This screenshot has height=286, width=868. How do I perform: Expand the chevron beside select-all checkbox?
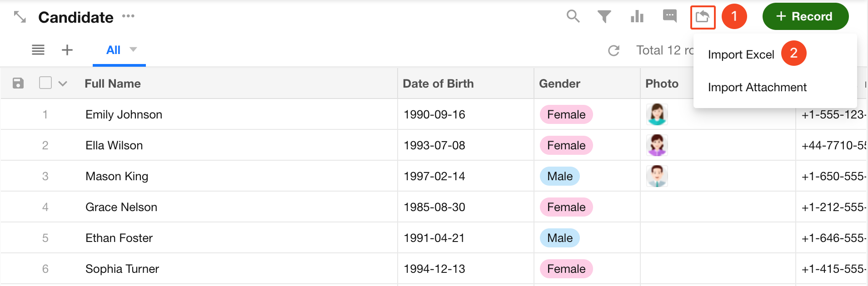coord(63,84)
